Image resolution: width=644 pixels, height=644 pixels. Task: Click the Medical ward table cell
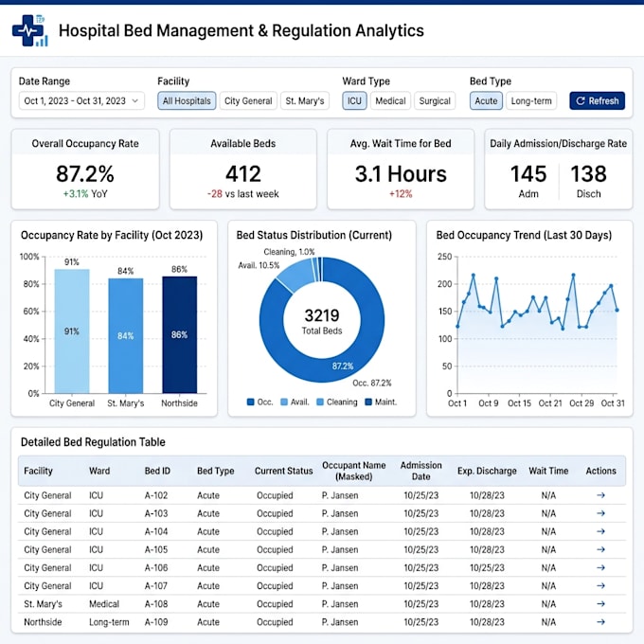click(104, 604)
